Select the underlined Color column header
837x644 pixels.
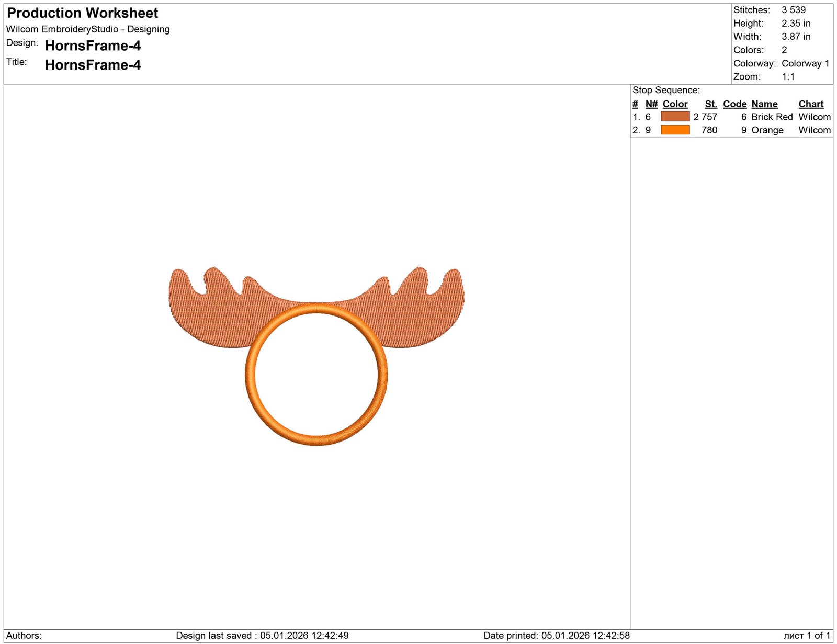[x=675, y=104]
